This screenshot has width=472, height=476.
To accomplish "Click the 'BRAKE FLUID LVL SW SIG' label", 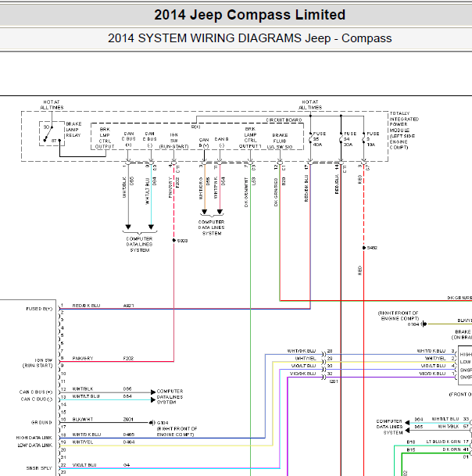I will pyautogui.click(x=280, y=141).
